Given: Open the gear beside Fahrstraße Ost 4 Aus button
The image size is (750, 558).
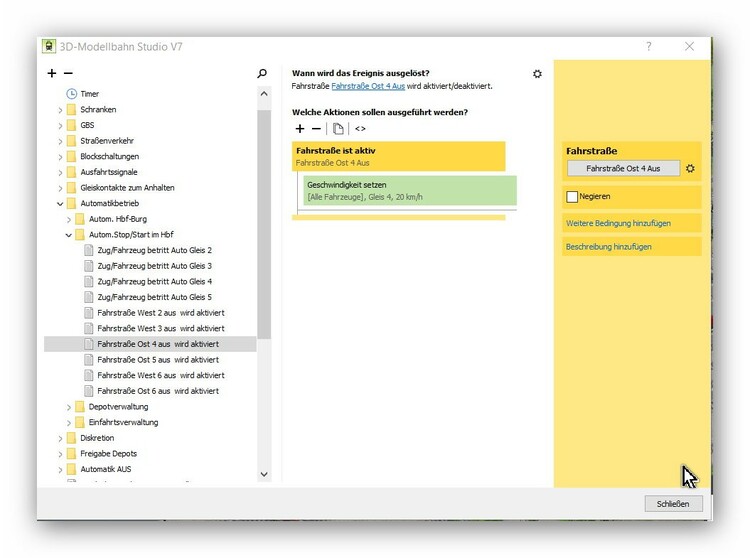Looking at the screenshot, I should click(690, 168).
